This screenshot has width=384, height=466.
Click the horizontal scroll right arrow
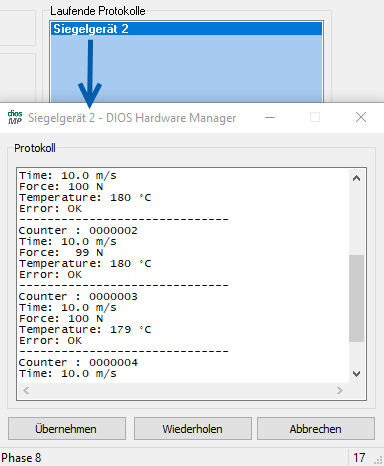[x=339, y=390]
